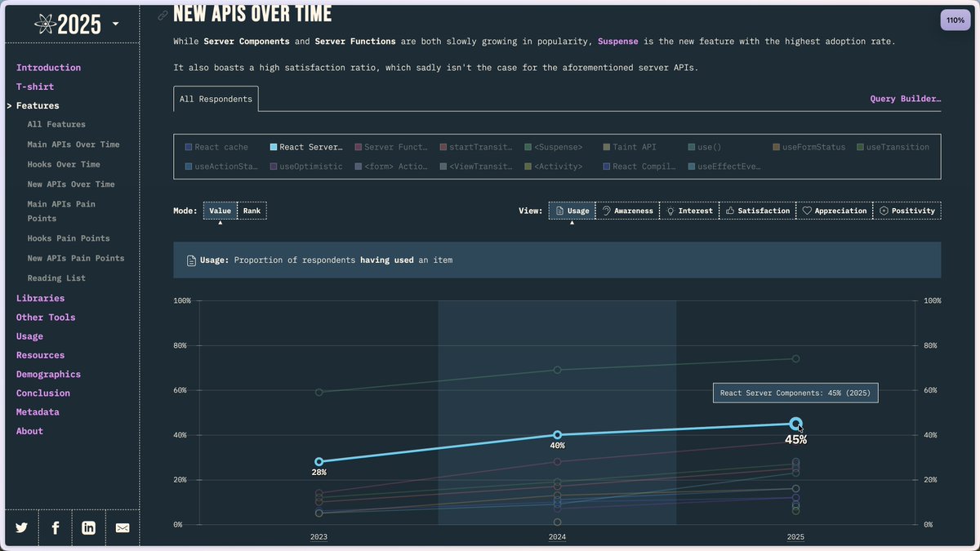Screen dimensions: 980x551
Task: Go to Demographics section
Action: 48,374
